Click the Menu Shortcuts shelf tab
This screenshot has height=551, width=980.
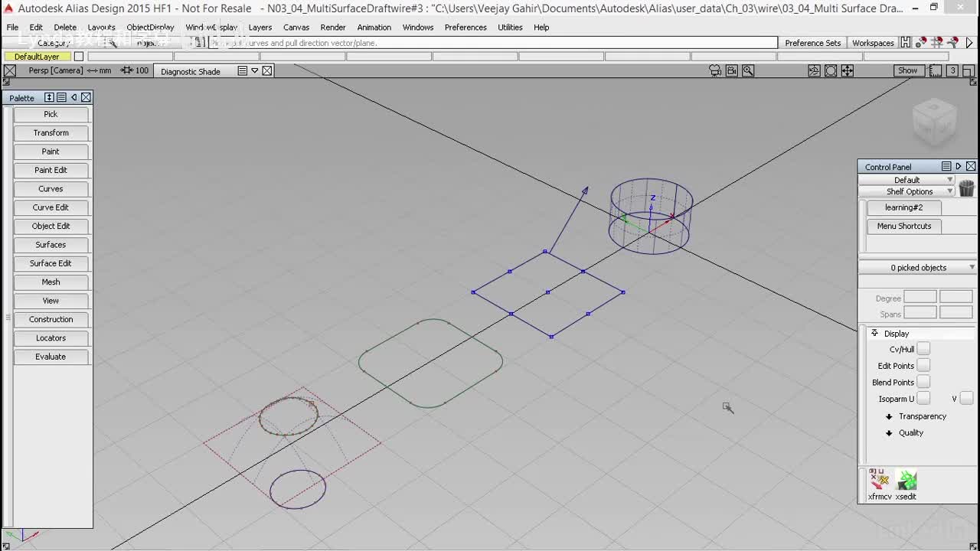tap(904, 226)
